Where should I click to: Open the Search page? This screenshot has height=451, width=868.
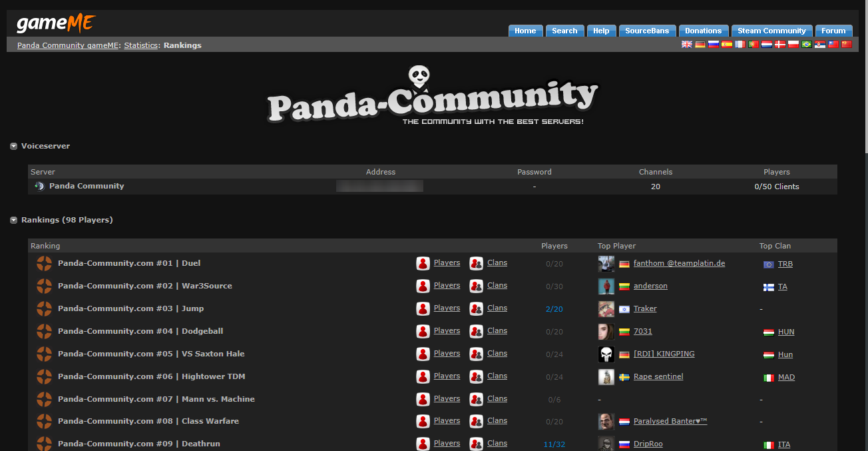[x=564, y=30]
